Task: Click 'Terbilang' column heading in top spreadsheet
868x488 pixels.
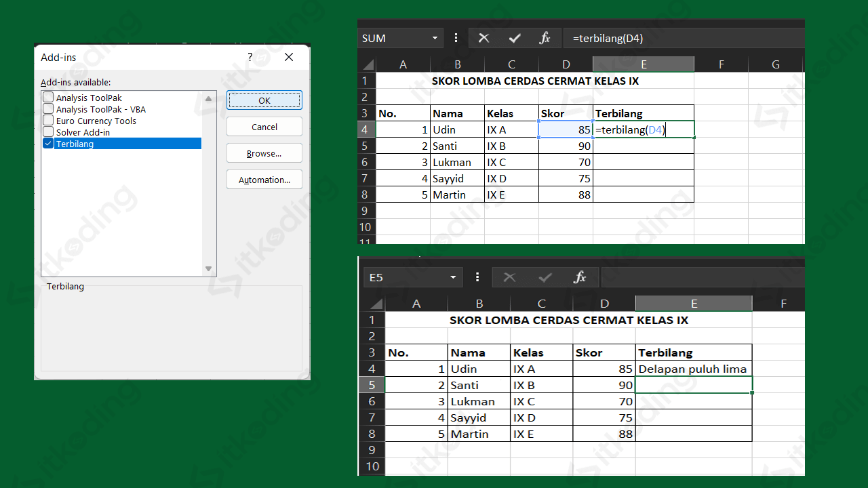Action: pos(644,113)
